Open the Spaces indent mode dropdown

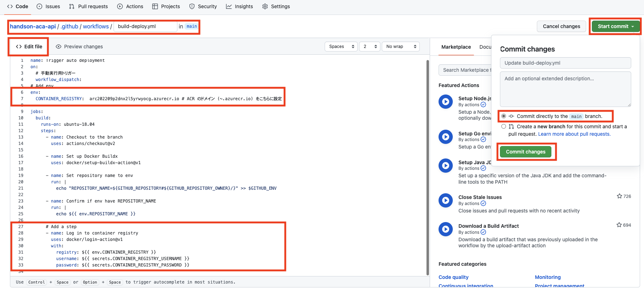[341, 47]
